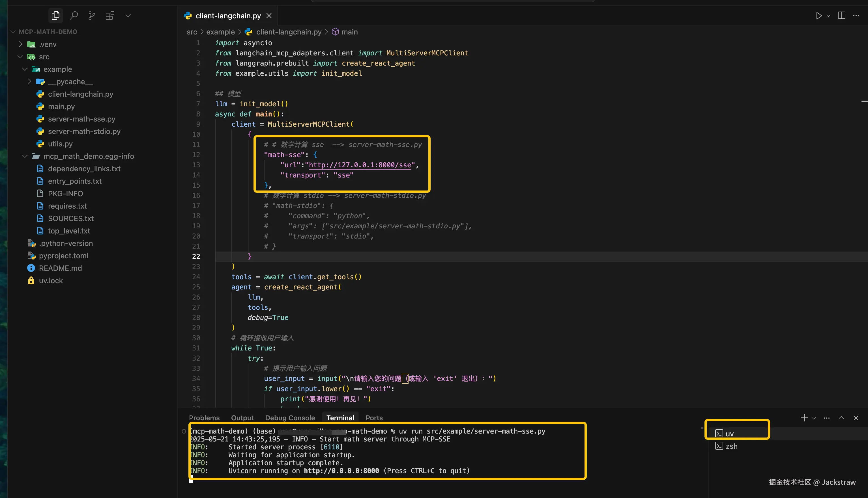Open the new terminal launch profile dropdown
The height and width of the screenshot is (498, 868).
point(814,418)
